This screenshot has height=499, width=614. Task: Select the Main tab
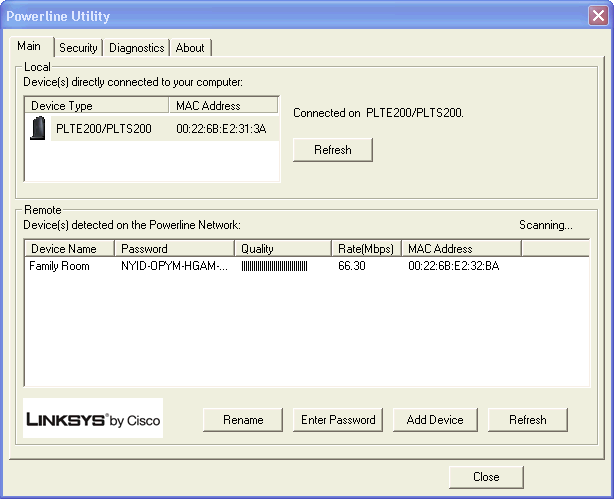[x=30, y=47]
